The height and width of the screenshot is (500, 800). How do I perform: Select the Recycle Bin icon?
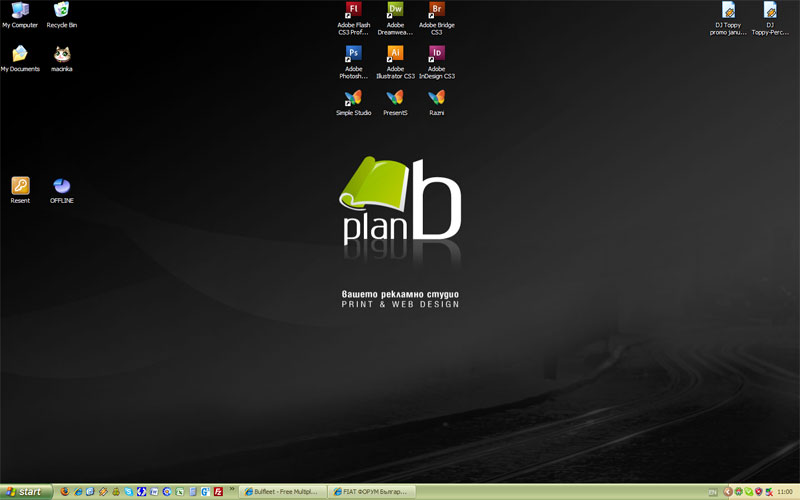pyautogui.click(x=62, y=11)
